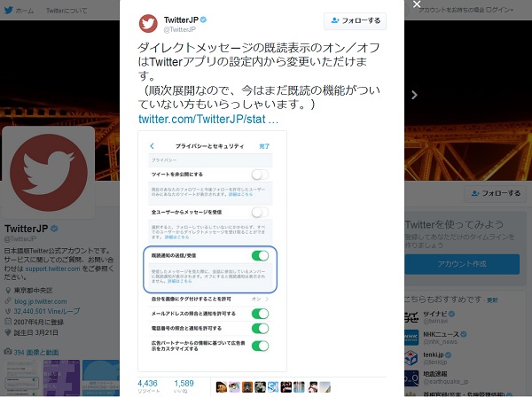The width and height of the screenshot is (532, 397).
Task: Click ホーム in the top navigation
Action: [x=25, y=11]
